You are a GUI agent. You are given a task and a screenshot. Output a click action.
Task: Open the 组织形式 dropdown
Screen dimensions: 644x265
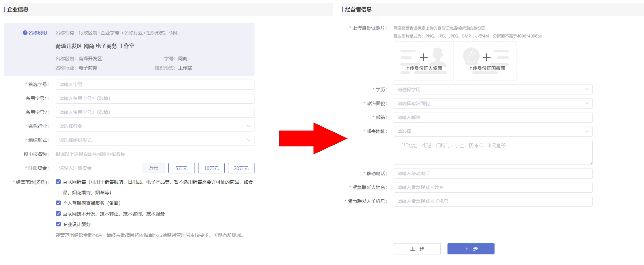155,140
